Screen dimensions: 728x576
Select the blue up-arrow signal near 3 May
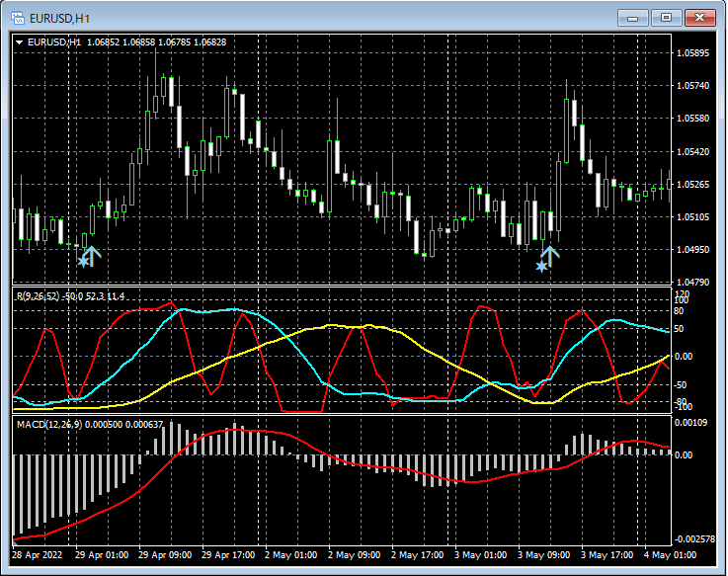click(549, 256)
